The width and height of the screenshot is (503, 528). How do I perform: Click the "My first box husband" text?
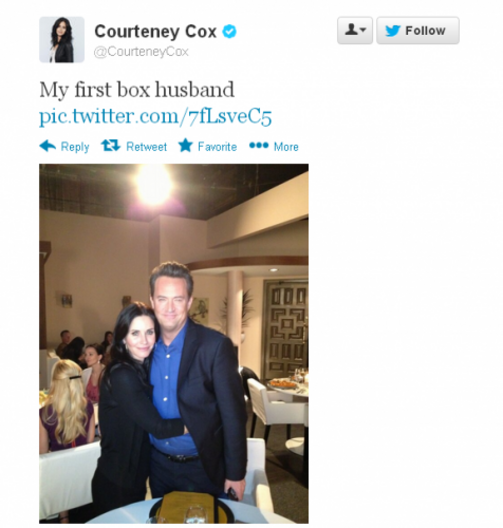tap(137, 90)
